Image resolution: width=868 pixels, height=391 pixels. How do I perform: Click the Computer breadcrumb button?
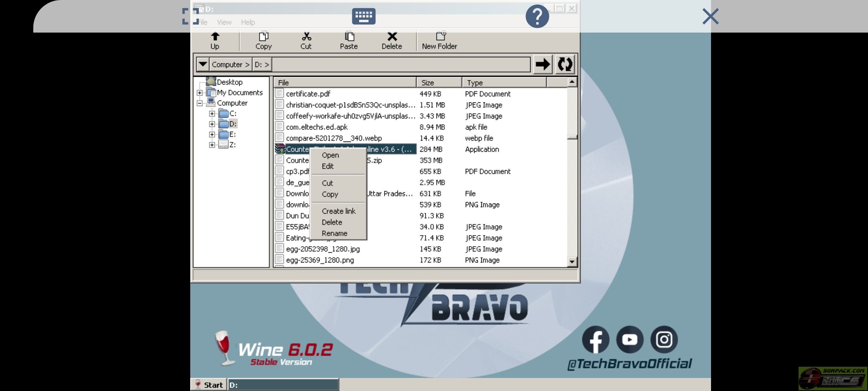click(x=230, y=64)
